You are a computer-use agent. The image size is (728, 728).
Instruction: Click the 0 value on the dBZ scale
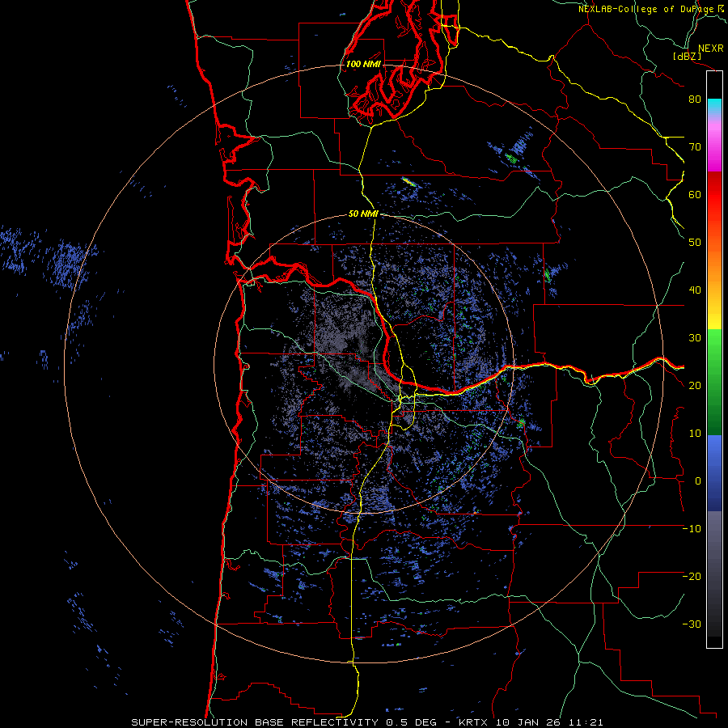[698, 481]
